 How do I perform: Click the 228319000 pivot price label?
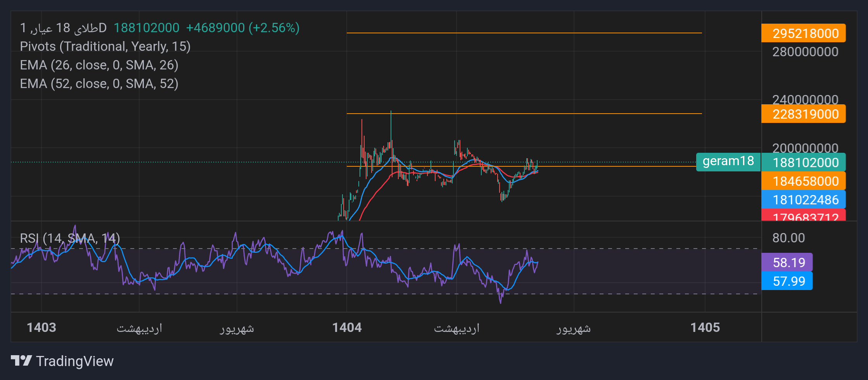[804, 114]
